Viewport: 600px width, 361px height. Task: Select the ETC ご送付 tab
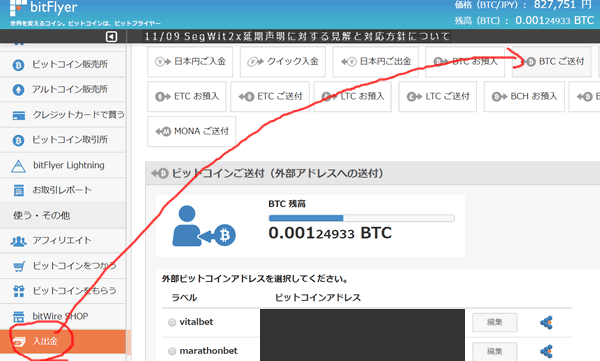[270, 96]
